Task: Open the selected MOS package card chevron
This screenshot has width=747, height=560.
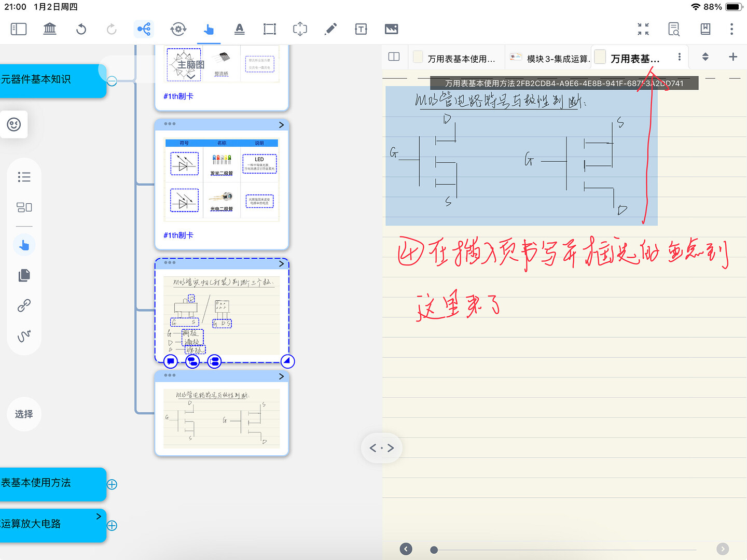Action: [281, 264]
